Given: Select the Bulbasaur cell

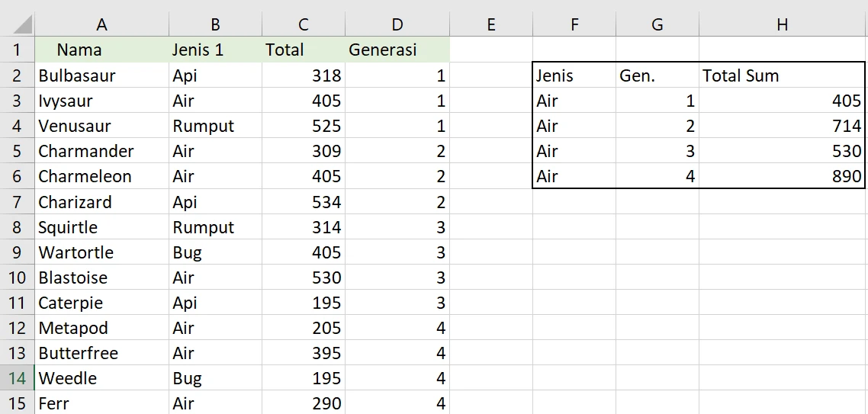Looking at the screenshot, I should [102, 75].
